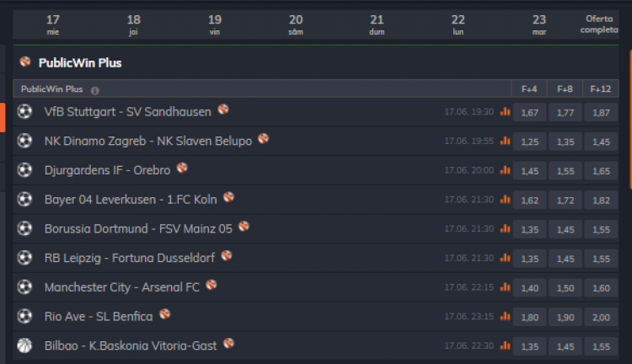Click PublicWin Plus info icon in header

(95, 89)
